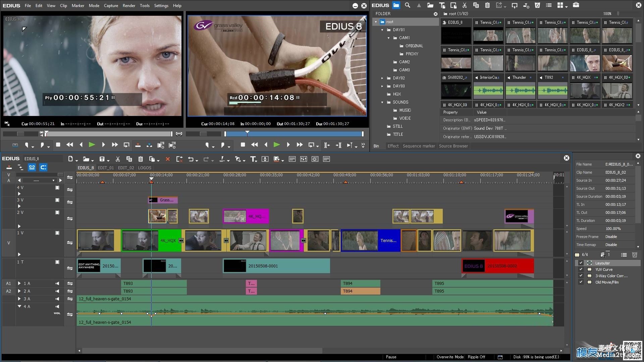Disable the Old Movie/Film effect checkbox

point(581,282)
